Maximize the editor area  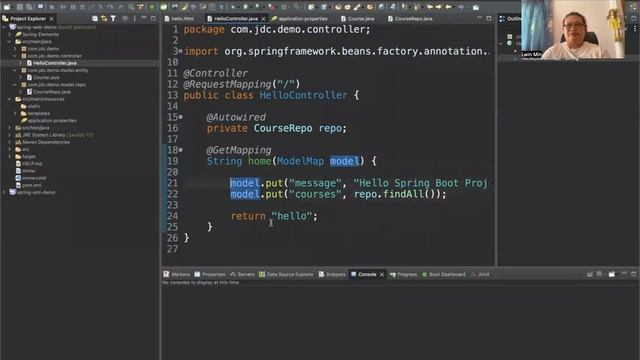coord(489,18)
